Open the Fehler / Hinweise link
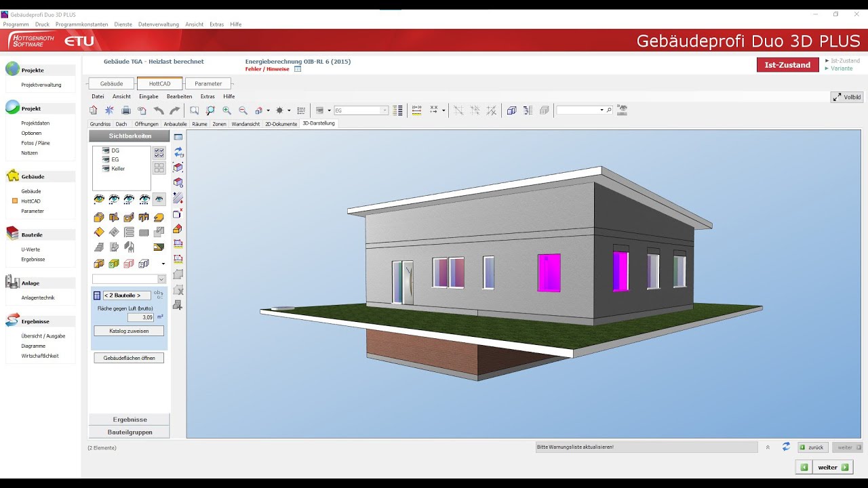Viewport: 868px width, 488px height. [x=267, y=69]
